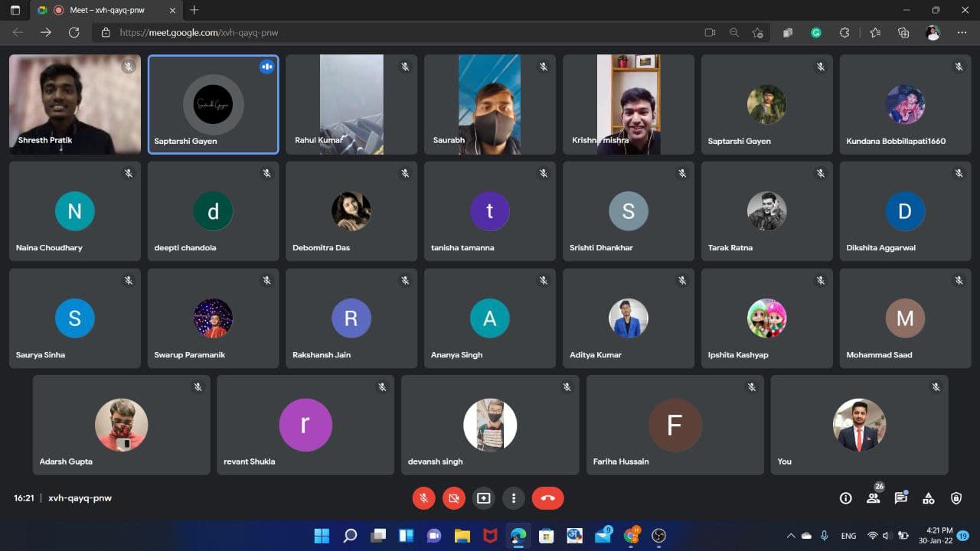Click the name label Ipshita Kashyap

(x=738, y=355)
